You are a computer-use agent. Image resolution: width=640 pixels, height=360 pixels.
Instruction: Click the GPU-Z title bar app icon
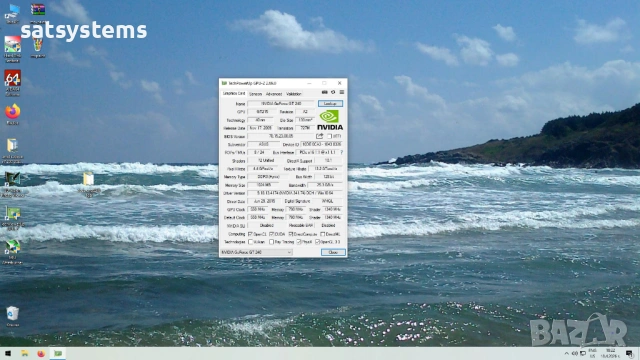pyautogui.click(x=224, y=83)
